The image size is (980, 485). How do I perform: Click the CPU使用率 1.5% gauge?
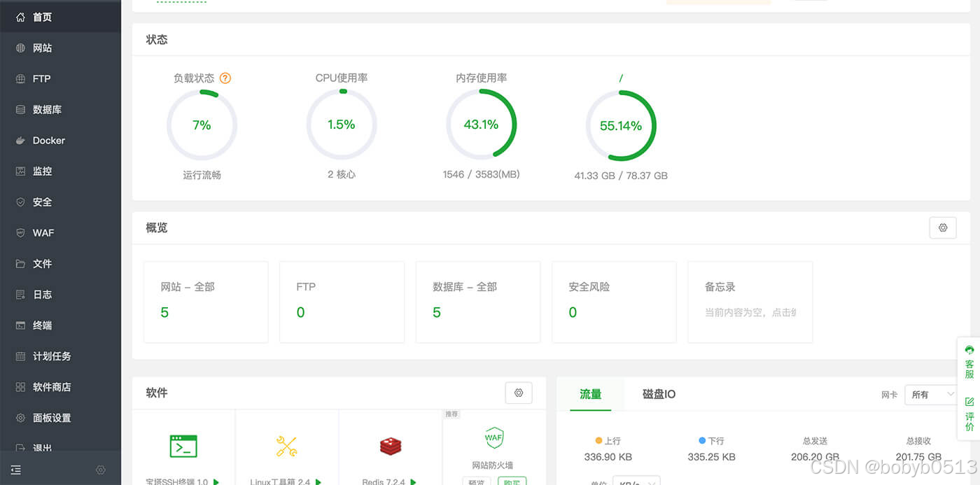click(x=342, y=125)
